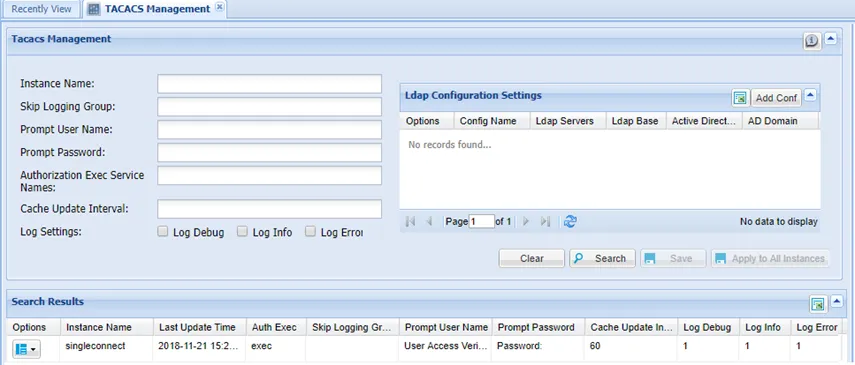
Task: Sort by Log Debug column header
Action: [x=708, y=327]
